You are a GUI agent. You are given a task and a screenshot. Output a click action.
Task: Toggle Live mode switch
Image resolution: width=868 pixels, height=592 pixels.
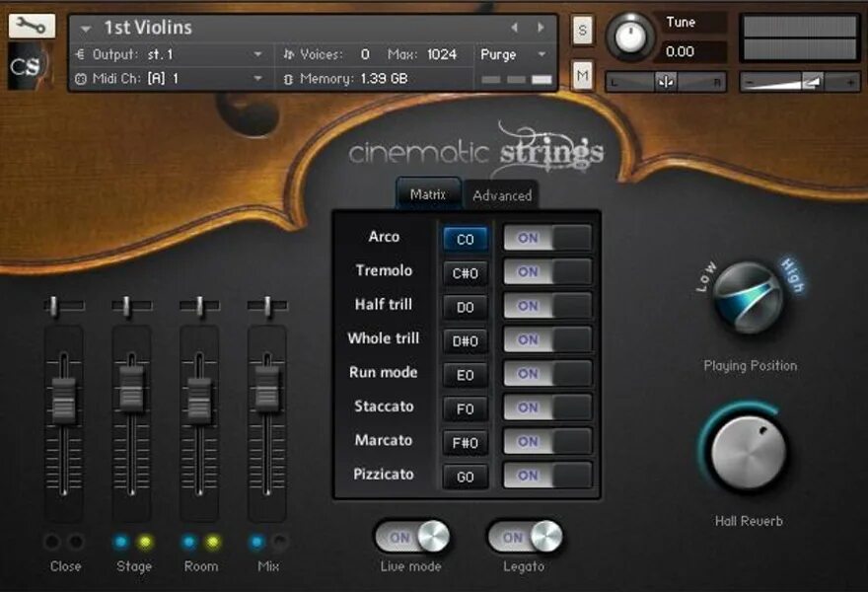[412, 537]
